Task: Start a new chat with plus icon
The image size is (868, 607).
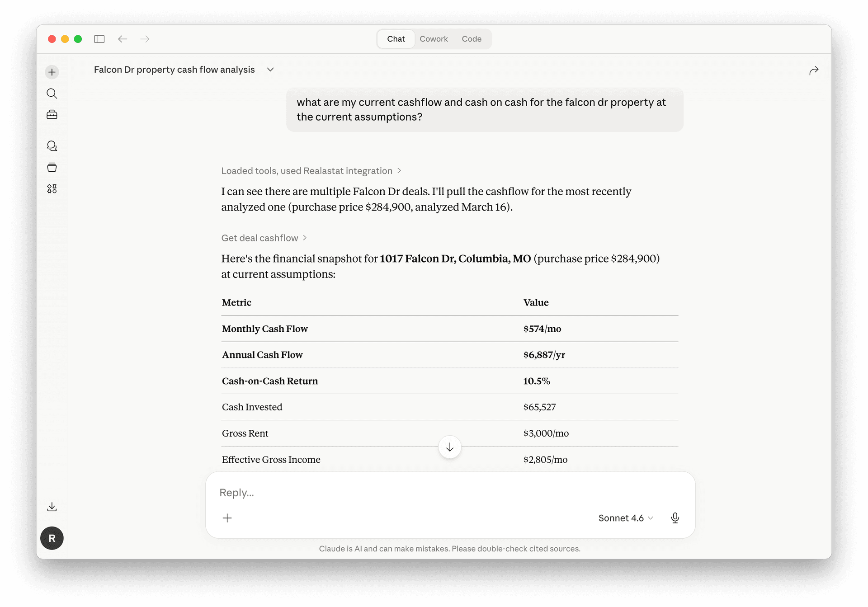Action: (x=52, y=72)
